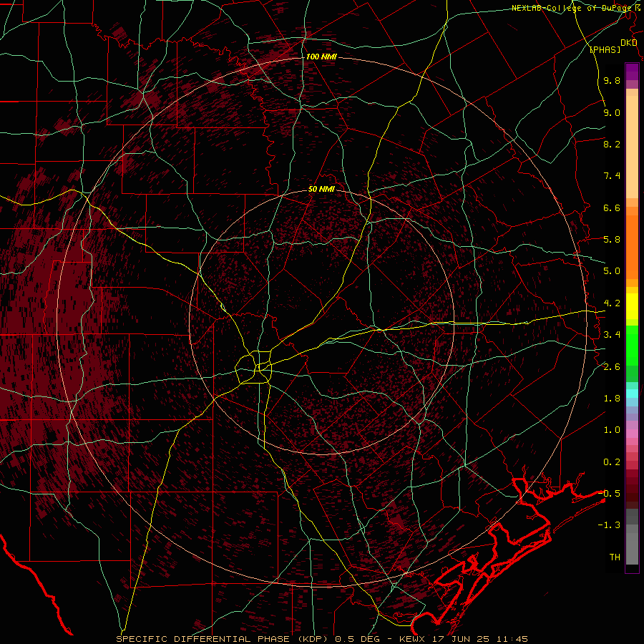Click the 3.4 legend value
Screen dimensions: 644x644
tap(612, 335)
